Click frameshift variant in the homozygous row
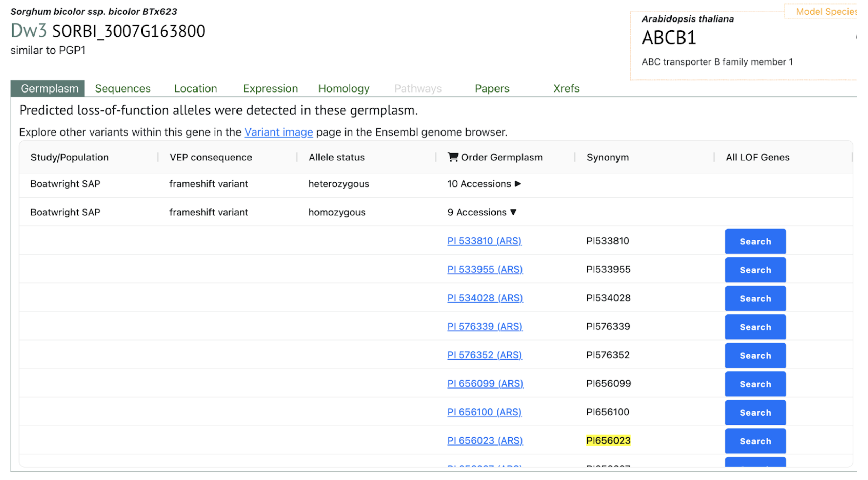This screenshot has height=480, width=868. (x=208, y=212)
